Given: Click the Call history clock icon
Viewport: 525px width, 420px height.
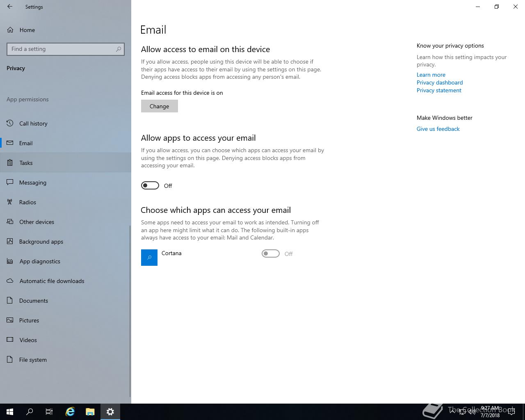Looking at the screenshot, I should click(10, 123).
